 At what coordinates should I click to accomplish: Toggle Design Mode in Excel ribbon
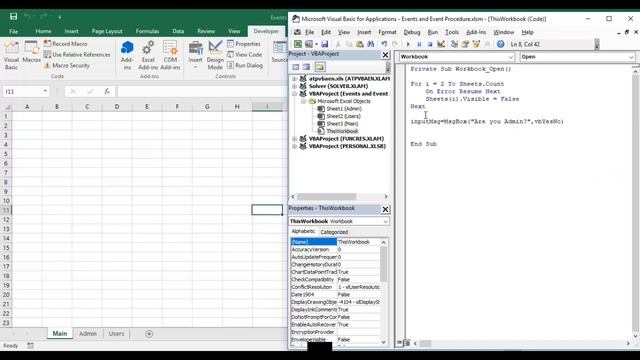pyautogui.click(x=215, y=55)
